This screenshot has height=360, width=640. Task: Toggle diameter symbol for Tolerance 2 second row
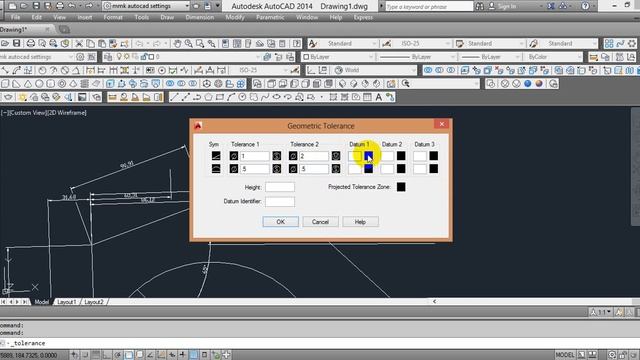(x=293, y=169)
